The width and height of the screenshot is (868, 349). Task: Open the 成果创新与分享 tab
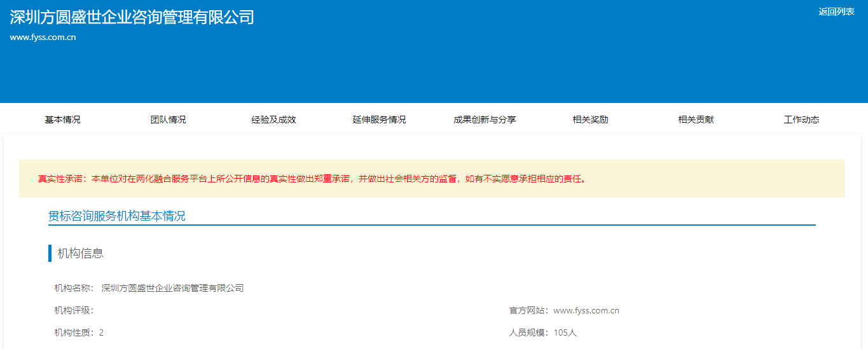pos(485,120)
